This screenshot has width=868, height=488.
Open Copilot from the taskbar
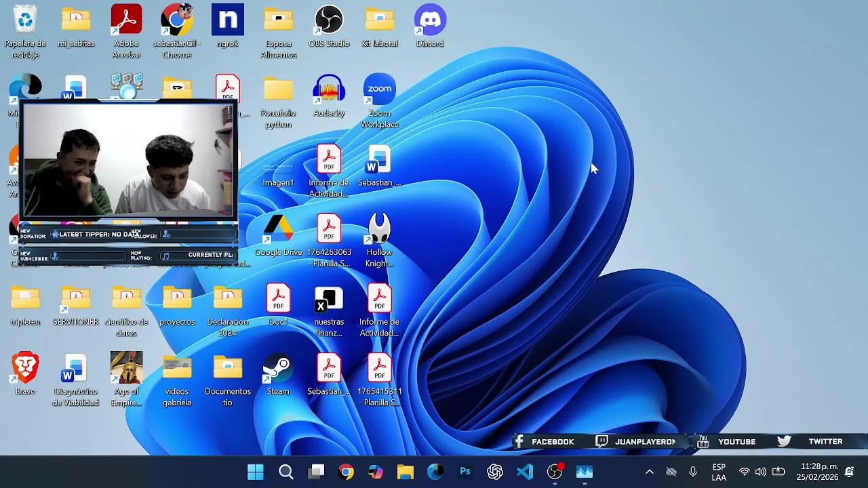coord(376,472)
